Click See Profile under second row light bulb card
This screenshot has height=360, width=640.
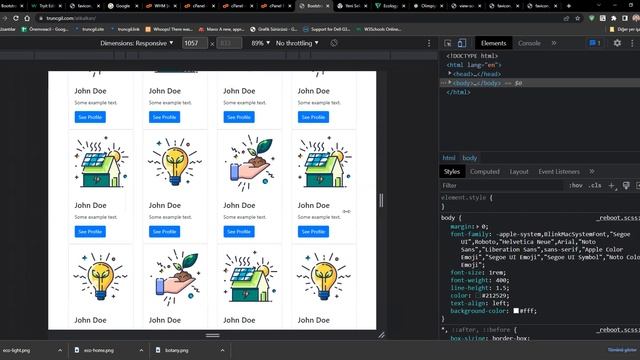[164, 231]
